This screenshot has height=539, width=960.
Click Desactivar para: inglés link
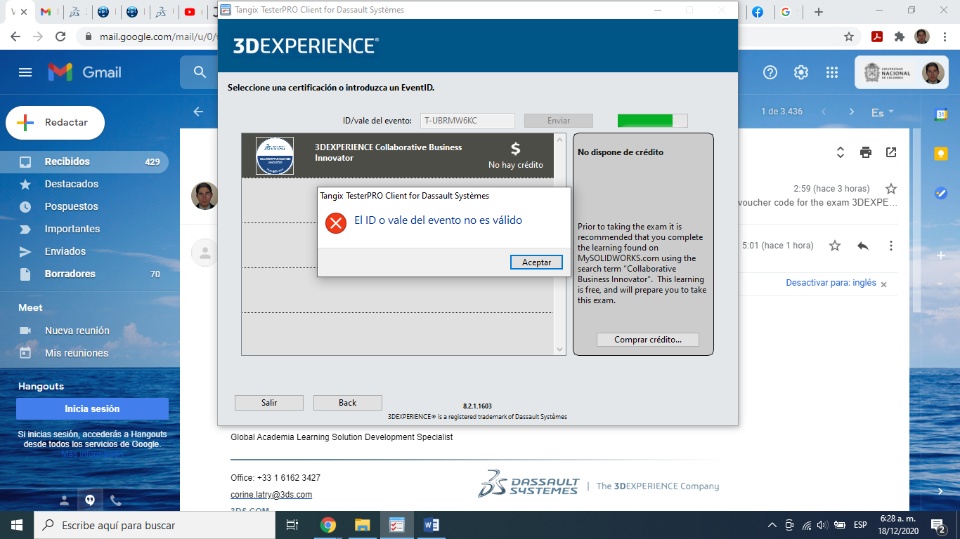tap(831, 283)
